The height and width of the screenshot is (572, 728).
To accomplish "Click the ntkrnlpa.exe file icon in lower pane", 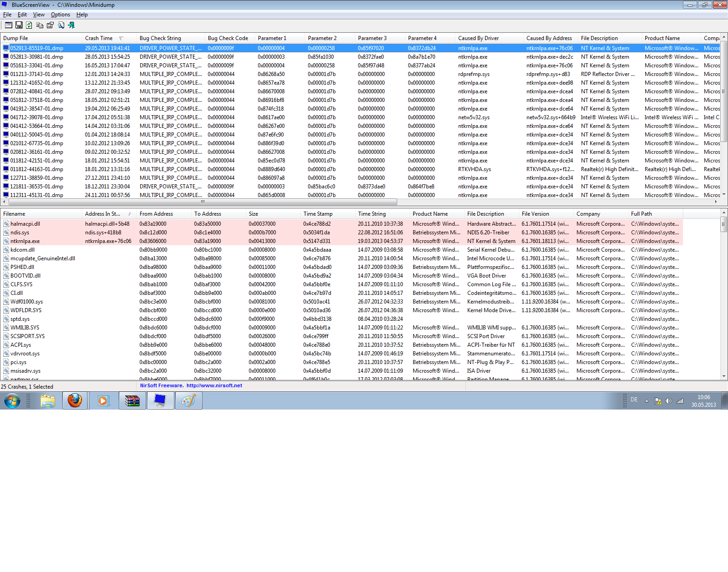I will coord(6,241).
